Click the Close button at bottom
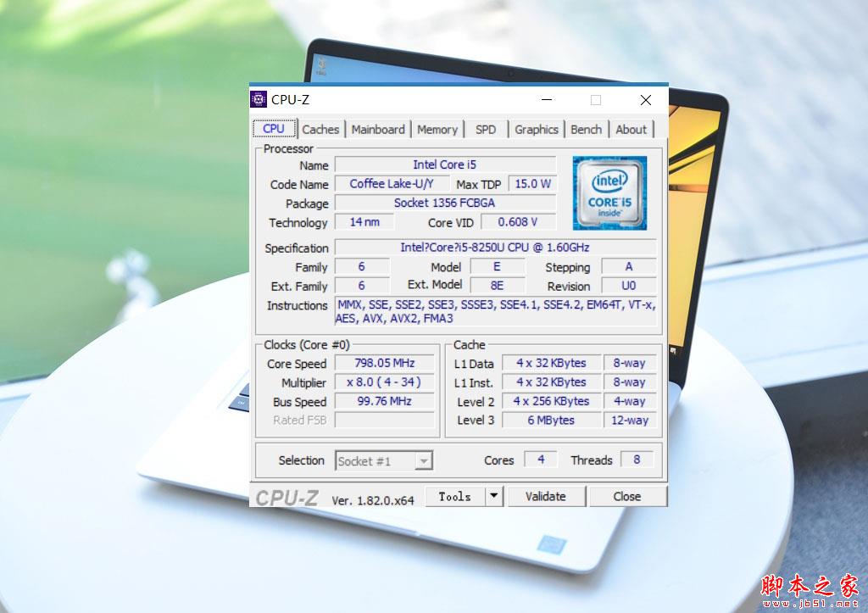This screenshot has height=613, width=868. [x=627, y=496]
